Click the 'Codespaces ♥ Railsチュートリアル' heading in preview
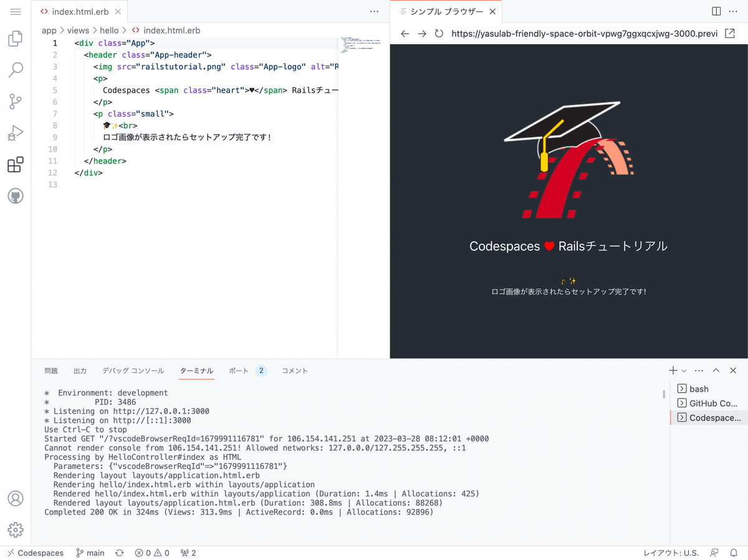This screenshot has width=748, height=560. 568,246
